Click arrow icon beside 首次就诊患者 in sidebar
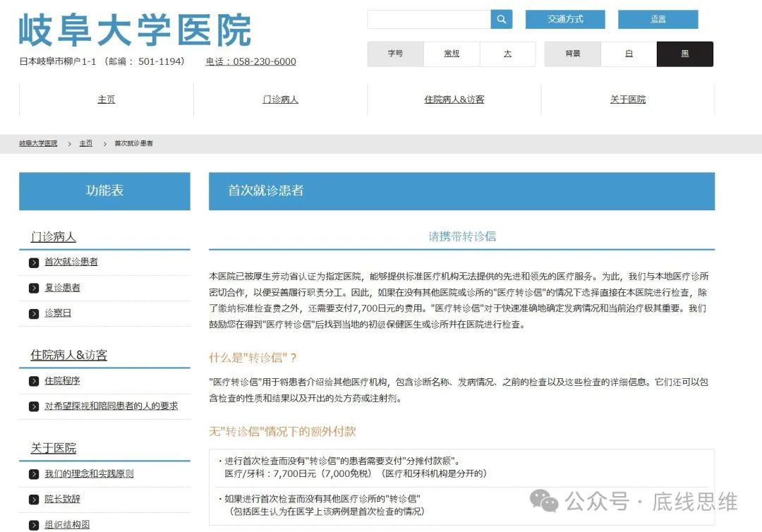The image size is (762, 532). click(x=34, y=262)
